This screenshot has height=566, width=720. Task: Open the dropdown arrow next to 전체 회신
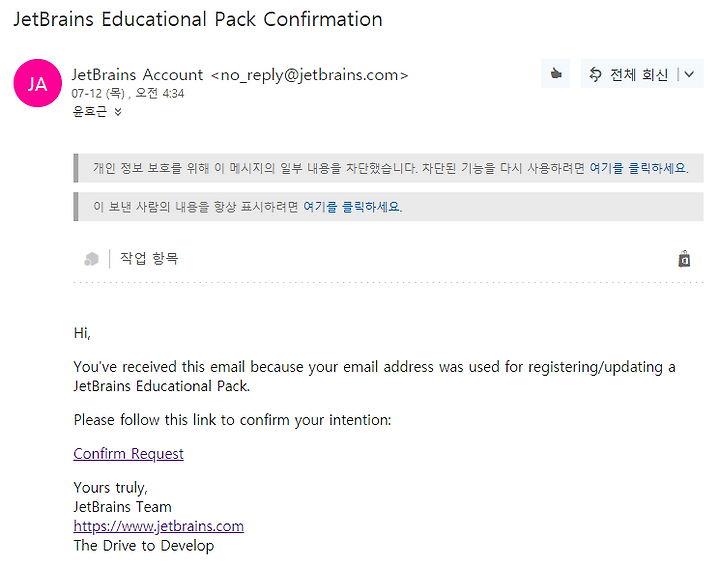689,74
